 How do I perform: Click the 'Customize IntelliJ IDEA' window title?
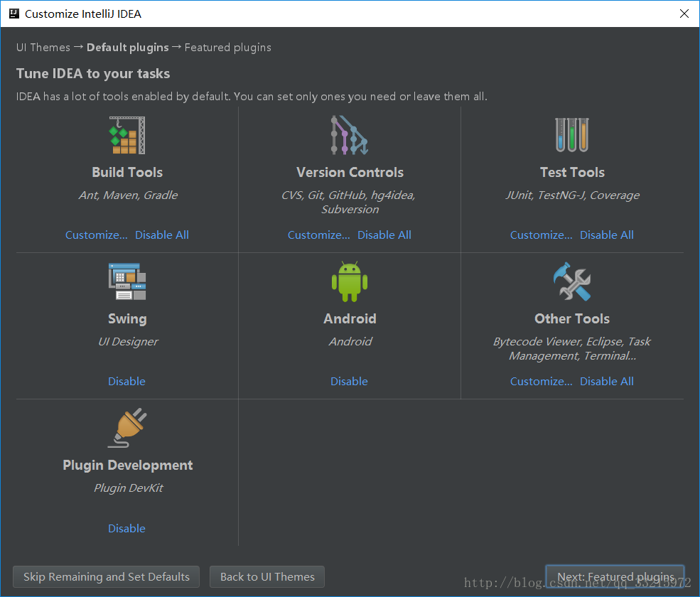(x=83, y=14)
